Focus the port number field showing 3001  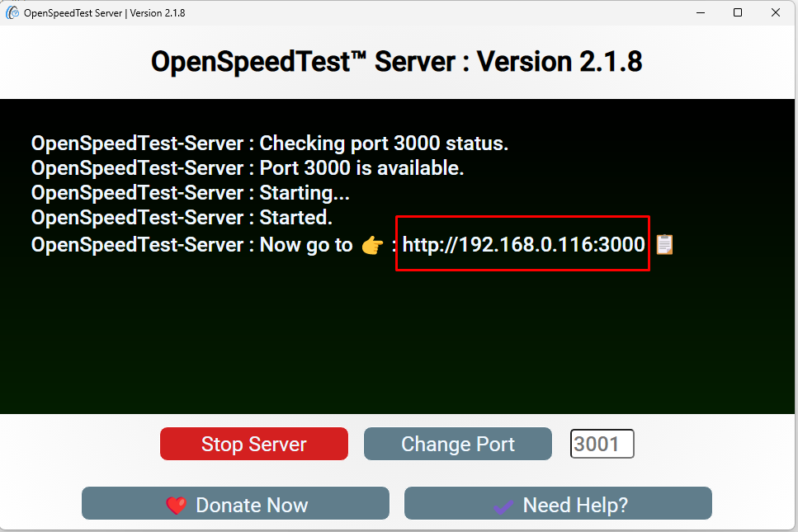pos(602,444)
